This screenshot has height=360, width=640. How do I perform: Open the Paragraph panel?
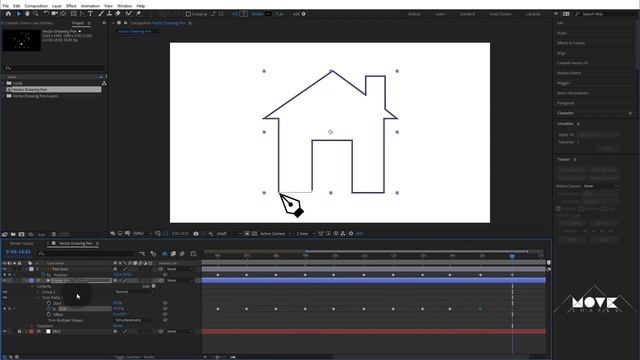coord(565,103)
